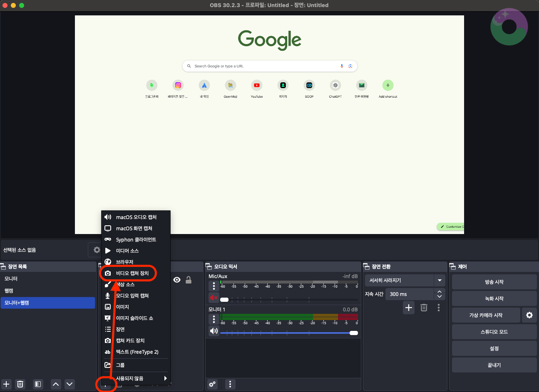Open the 서서히 사라지기 transition dropdown
This screenshot has height=392, width=539.
[405, 280]
